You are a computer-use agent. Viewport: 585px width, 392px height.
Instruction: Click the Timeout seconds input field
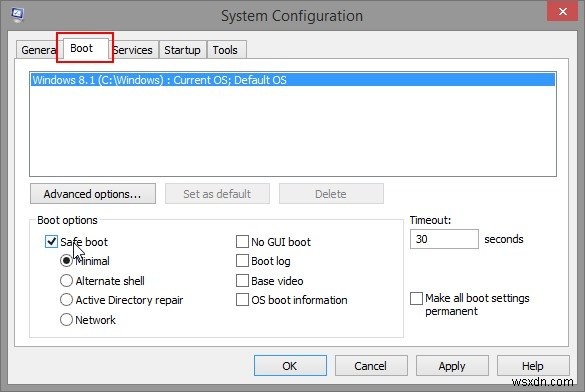(x=444, y=239)
